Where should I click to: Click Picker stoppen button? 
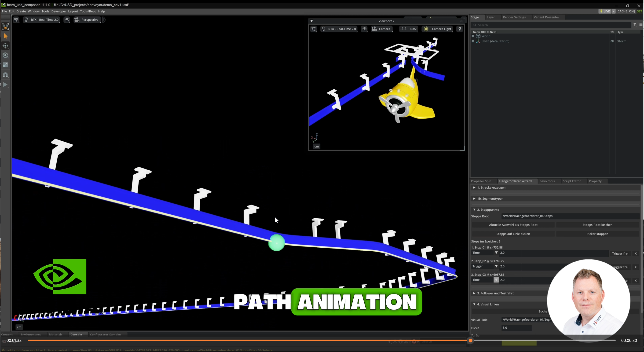(597, 234)
